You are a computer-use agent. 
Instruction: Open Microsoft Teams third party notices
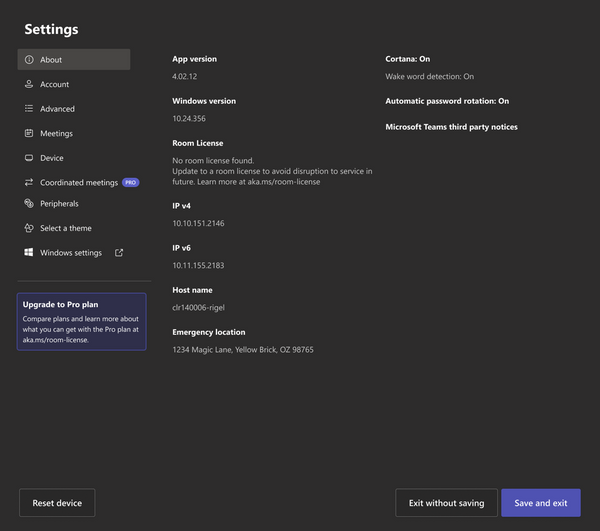pos(451,127)
